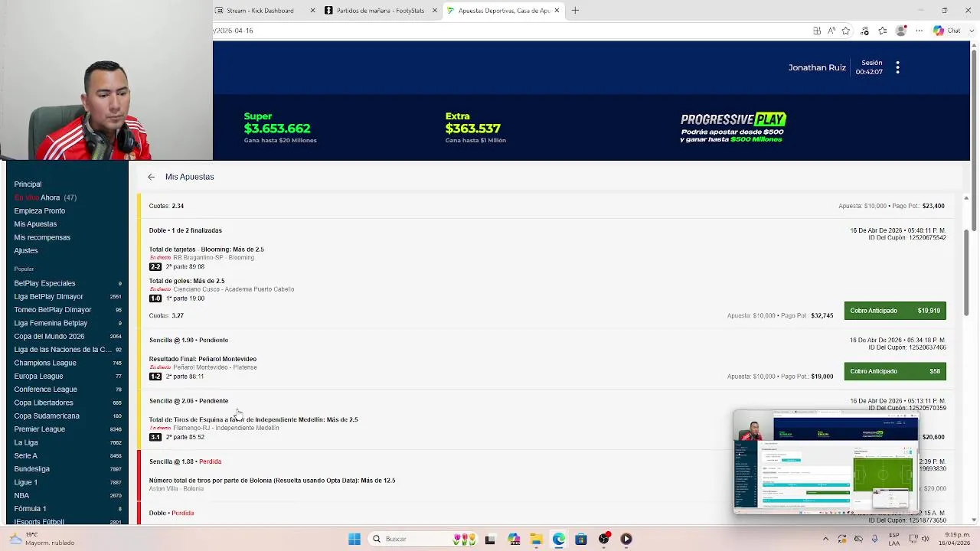Click the microphone icon in system tray
The height and width of the screenshot is (551, 980).
coord(874,539)
